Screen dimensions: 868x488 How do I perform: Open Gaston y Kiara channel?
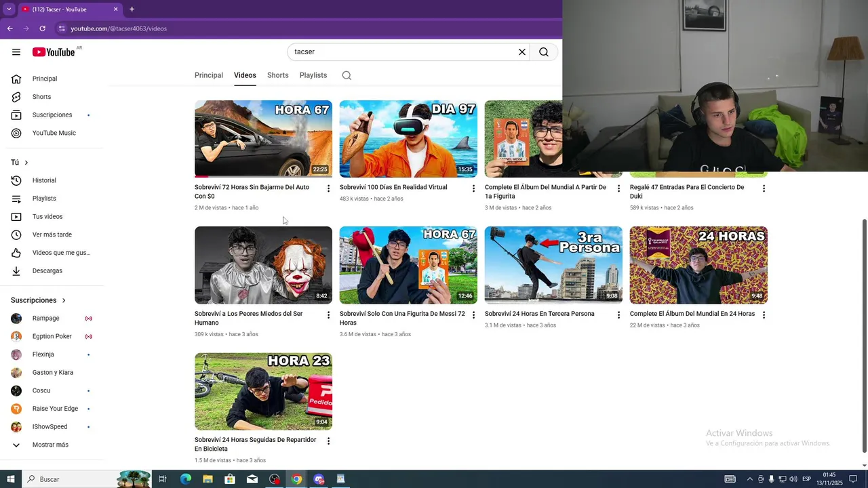click(52, 373)
